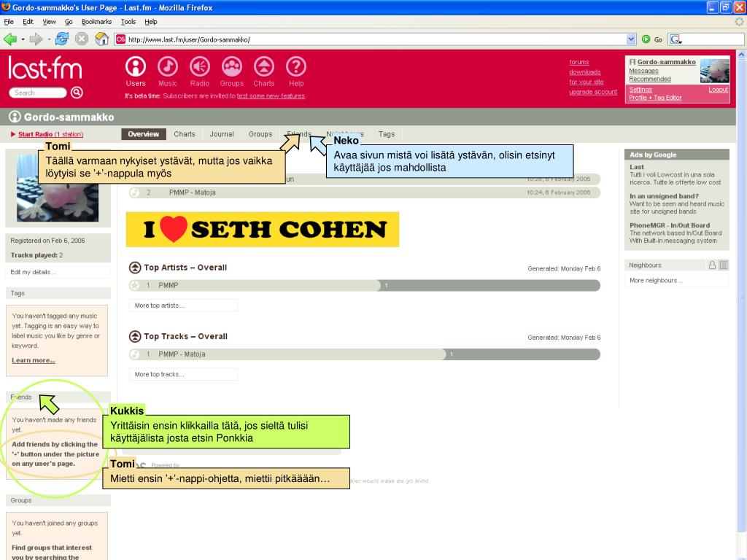The width and height of the screenshot is (747, 560).
Task: Go back with the browser Back arrow
Action: point(10,39)
